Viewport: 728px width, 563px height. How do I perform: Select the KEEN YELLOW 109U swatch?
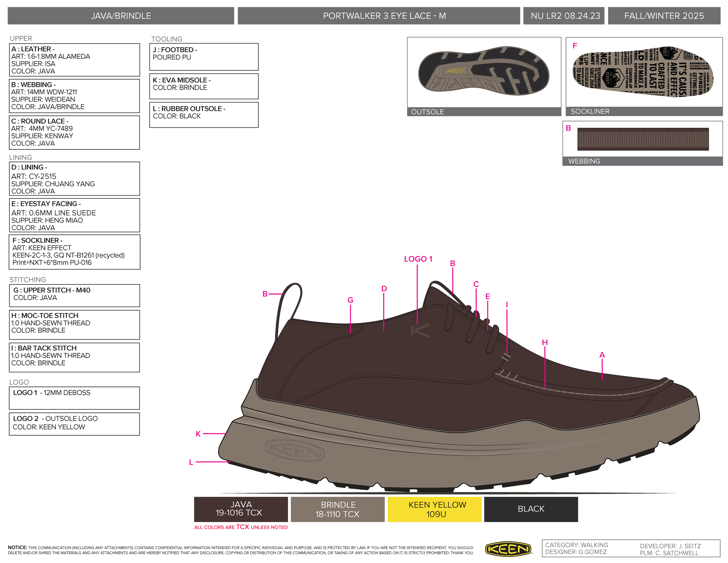click(x=434, y=509)
